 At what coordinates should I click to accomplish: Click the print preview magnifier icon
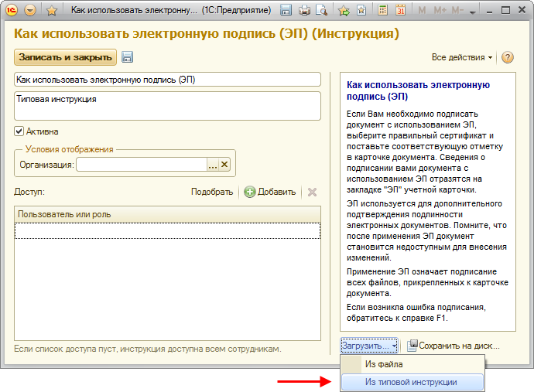click(321, 11)
